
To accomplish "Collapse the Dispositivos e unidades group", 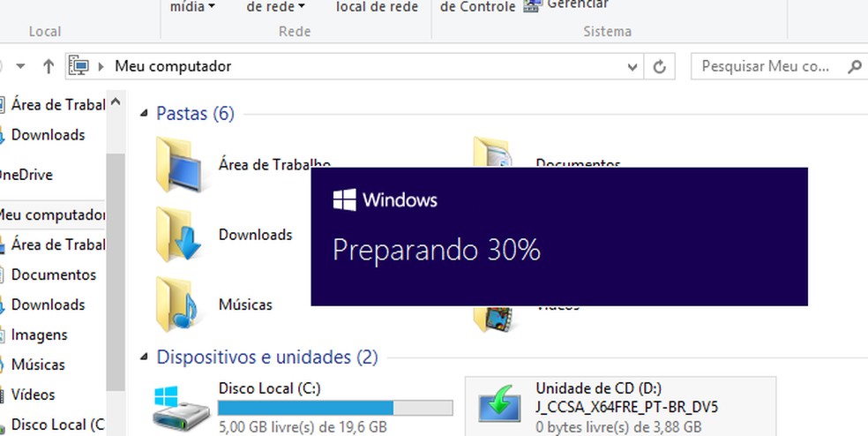I will coord(144,357).
